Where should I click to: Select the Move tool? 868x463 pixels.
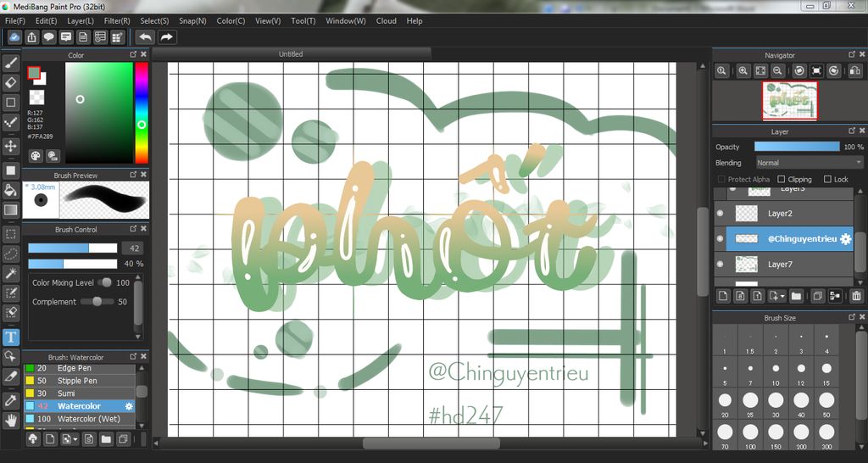point(10,146)
